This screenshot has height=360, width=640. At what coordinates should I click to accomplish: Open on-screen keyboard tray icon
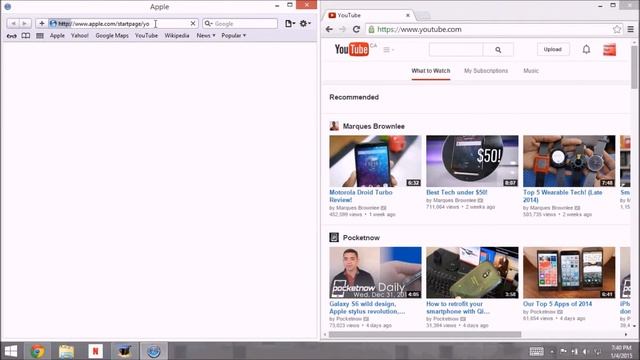point(536,351)
